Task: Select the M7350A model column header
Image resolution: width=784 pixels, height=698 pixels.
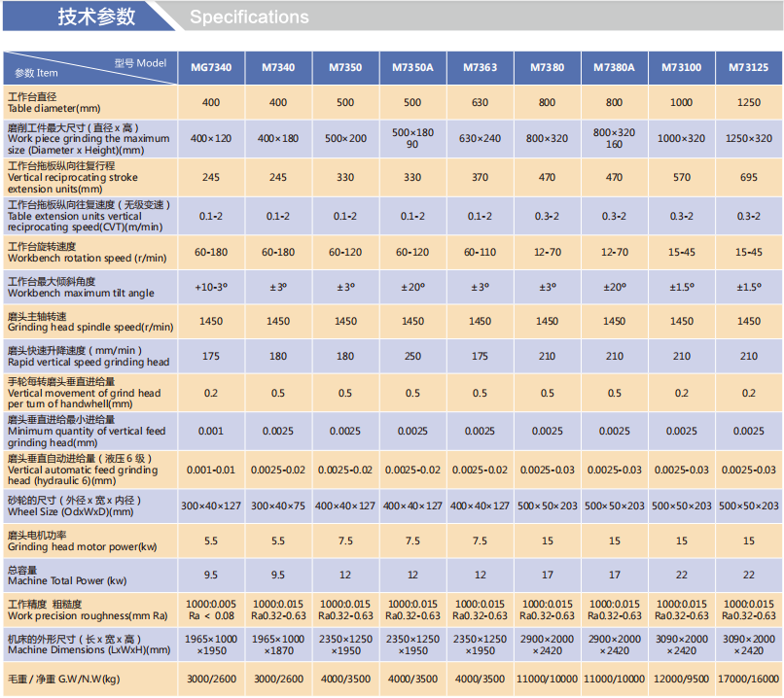Action: click(x=412, y=68)
